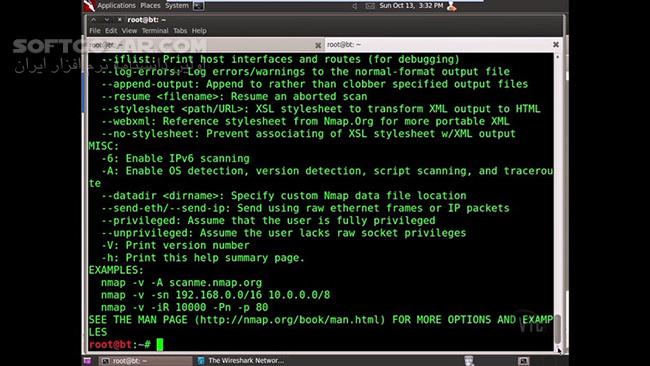Open the System menu
Viewport: 650px width, 366px height.
click(x=177, y=5)
